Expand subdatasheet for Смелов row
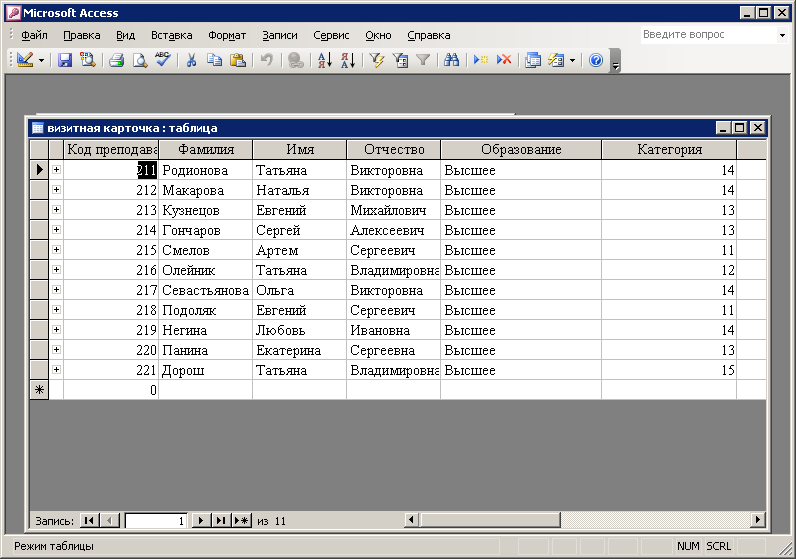Screen dimensions: 796x559 (56, 250)
